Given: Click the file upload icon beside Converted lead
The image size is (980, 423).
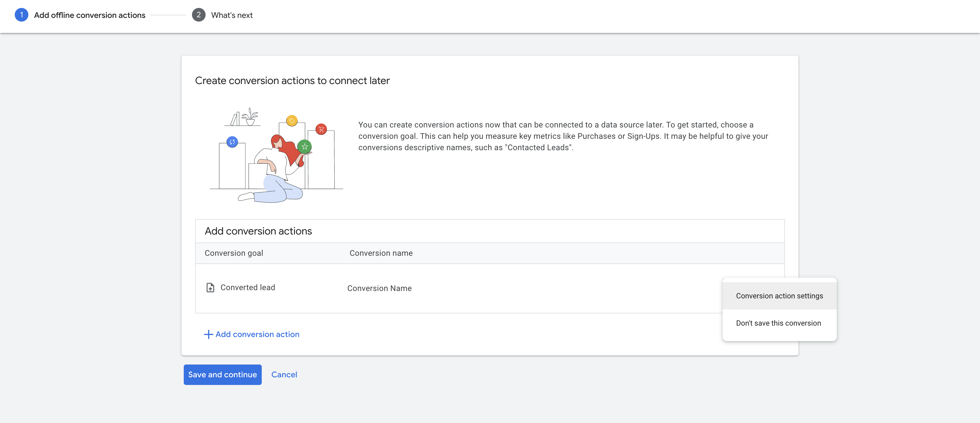Looking at the screenshot, I should tap(210, 288).
